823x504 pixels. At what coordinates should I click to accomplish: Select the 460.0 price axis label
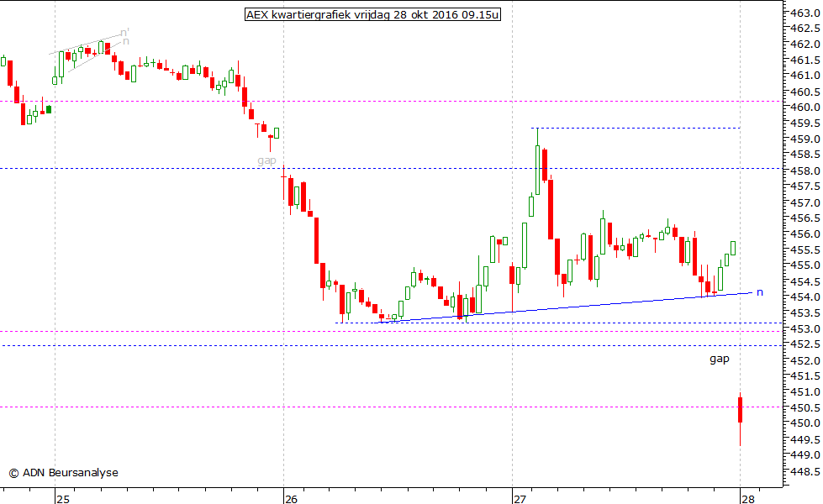pos(805,107)
